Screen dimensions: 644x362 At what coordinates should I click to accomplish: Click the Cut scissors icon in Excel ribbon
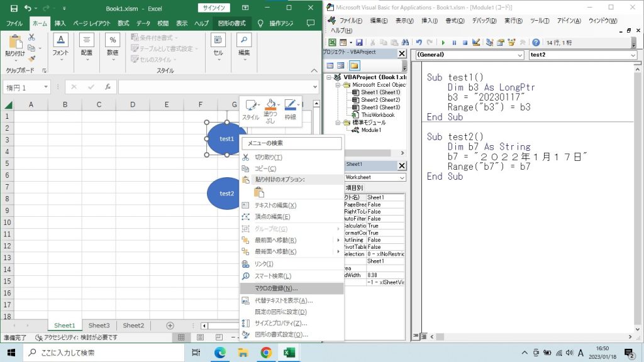click(x=31, y=38)
